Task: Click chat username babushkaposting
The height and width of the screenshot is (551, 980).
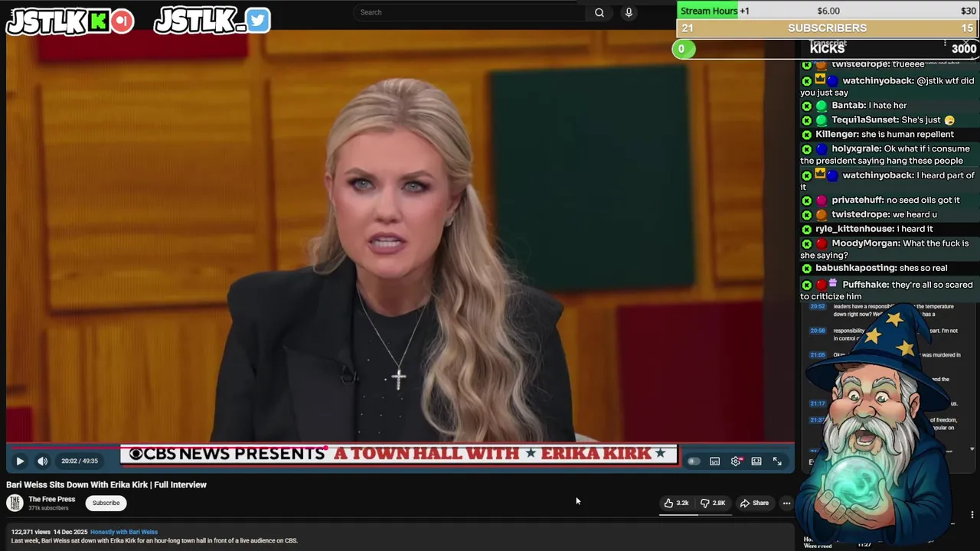Action: click(x=856, y=268)
